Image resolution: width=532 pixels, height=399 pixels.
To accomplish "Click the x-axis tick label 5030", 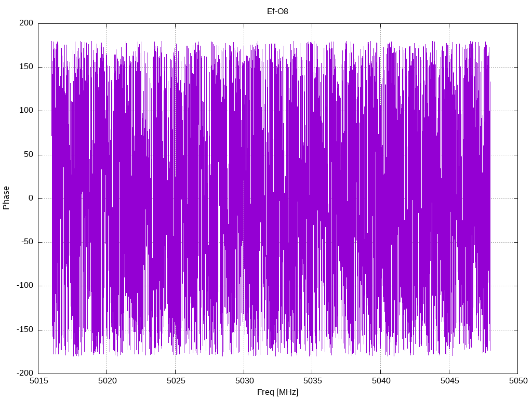I will (244, 381).
